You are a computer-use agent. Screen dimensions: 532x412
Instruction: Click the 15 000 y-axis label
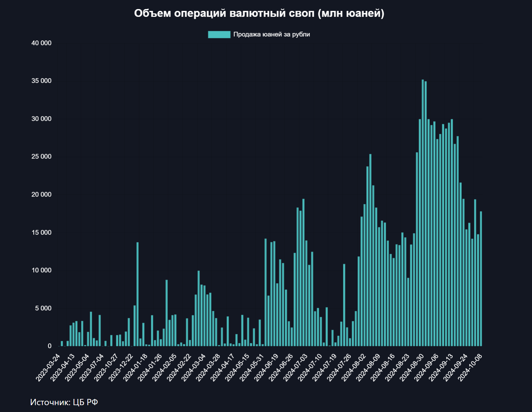click(41, 233)
